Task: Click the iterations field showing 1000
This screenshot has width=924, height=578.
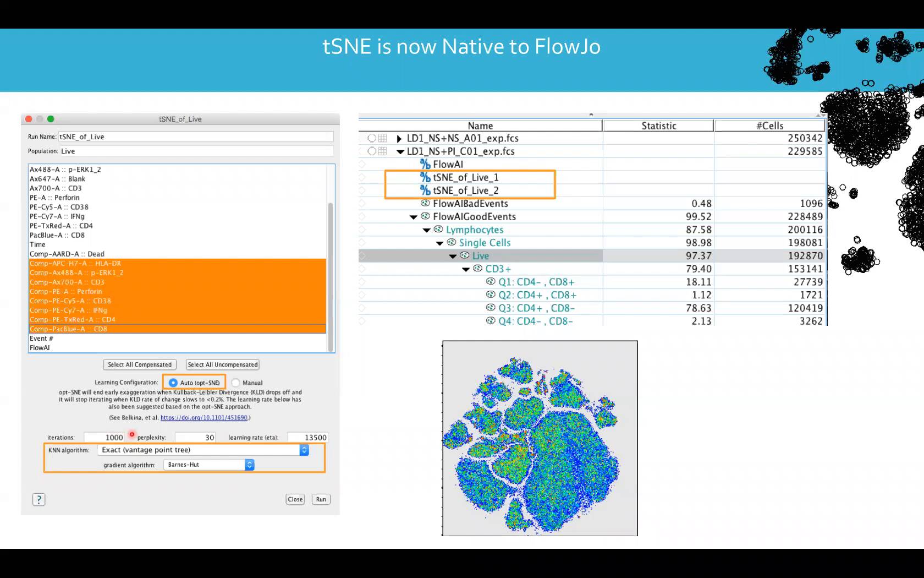Action: (105, 437)
